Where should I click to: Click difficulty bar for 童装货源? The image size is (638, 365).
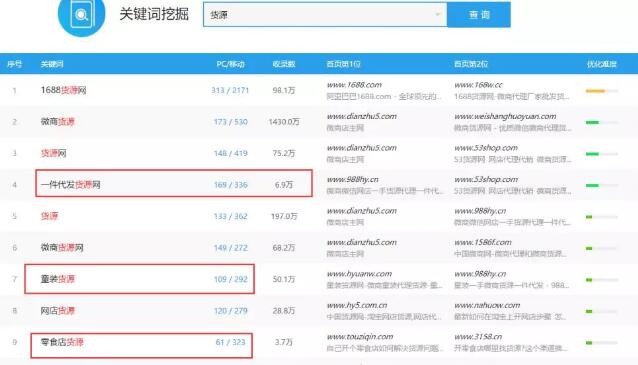601,280
